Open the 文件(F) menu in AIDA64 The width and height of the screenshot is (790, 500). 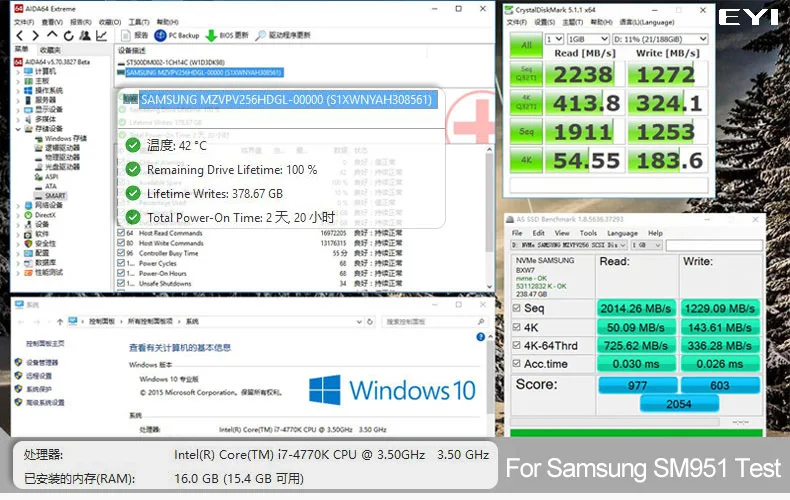click(24, 22)
